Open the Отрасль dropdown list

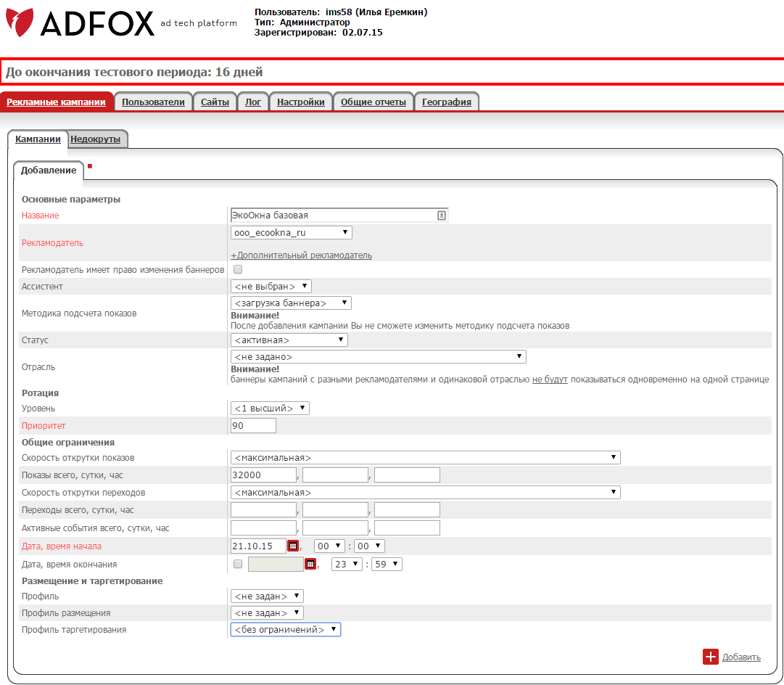click(378, 357)
